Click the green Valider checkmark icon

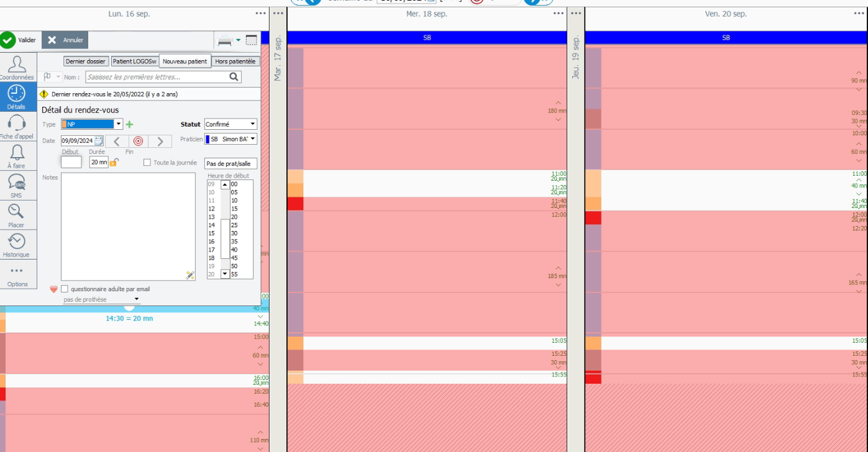coord(7,40)
